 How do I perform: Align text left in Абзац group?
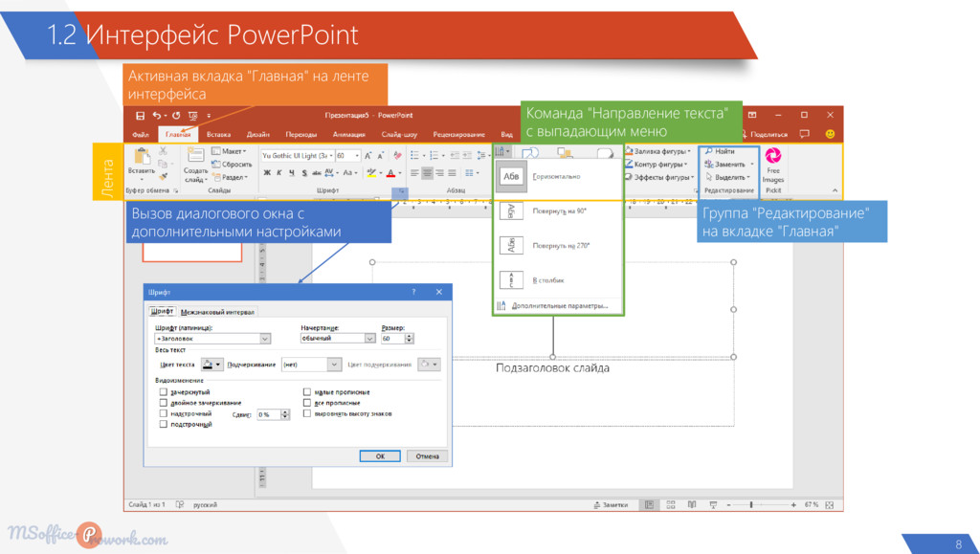[x=414, y=173]
